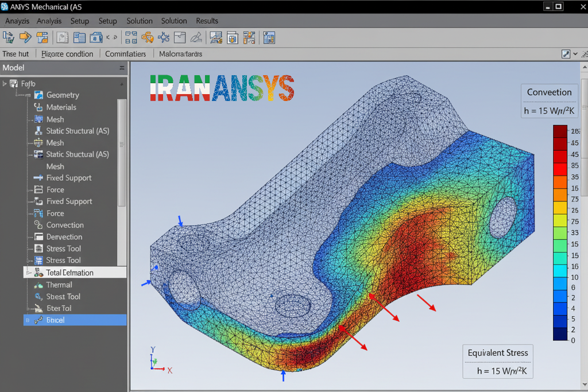Open the Malorra/tardrs tab
Screen dimensions: 588x392
click(181, 54)
